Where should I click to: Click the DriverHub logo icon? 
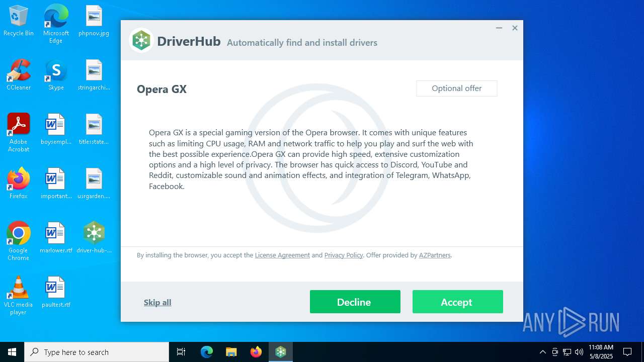pyautogui.click(x=141, y=41)
